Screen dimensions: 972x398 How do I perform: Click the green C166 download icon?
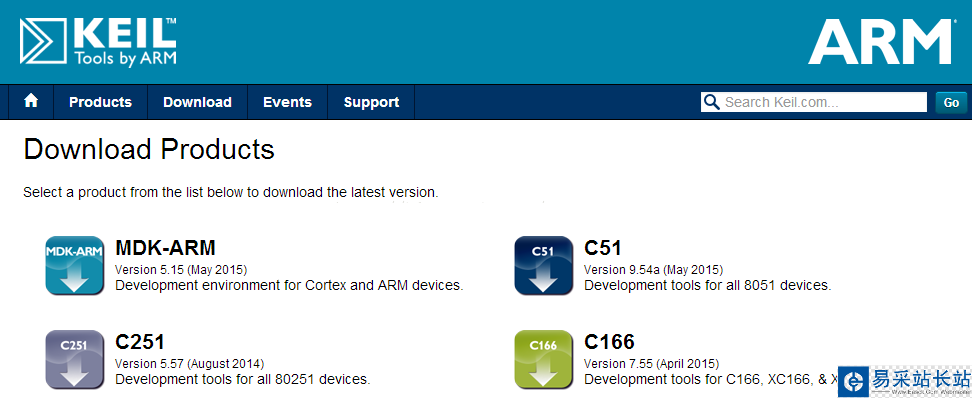pyautogui.click(x=544, y=360)
